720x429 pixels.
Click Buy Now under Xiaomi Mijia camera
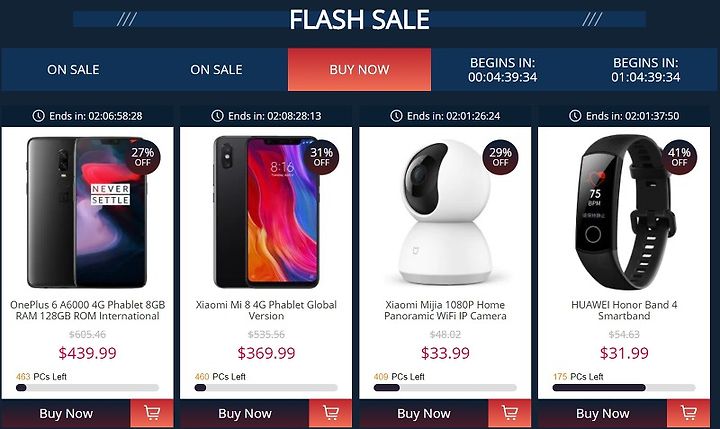(424, 413)
